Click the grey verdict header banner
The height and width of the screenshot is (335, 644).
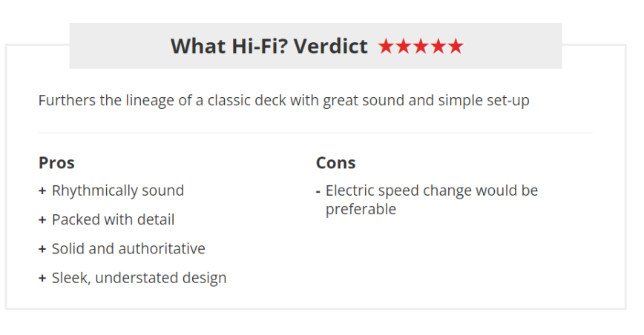coord(315,46)
